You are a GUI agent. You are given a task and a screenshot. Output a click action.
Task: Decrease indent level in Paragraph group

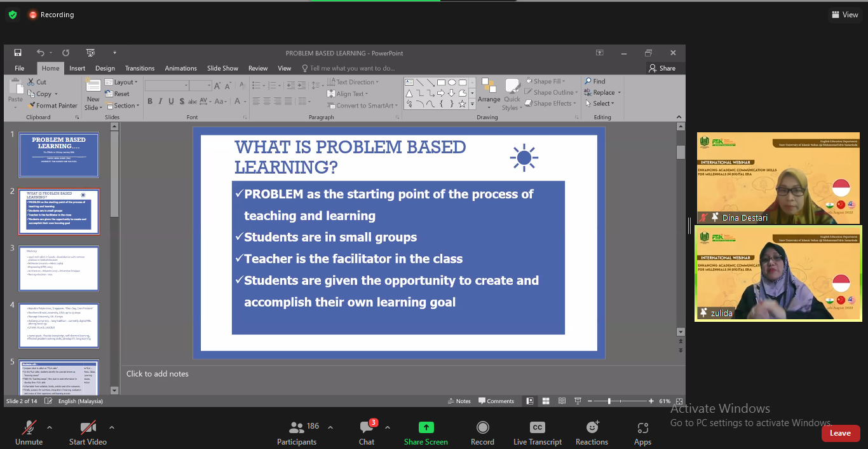pos(291,85)
